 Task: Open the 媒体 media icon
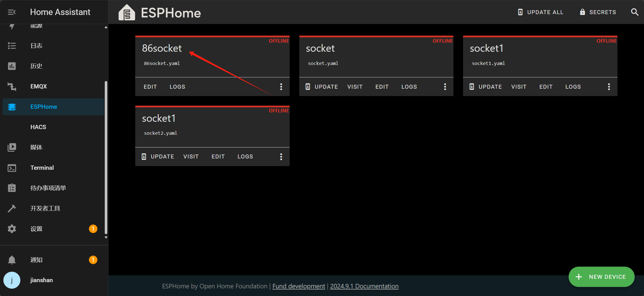(x=12, y=147)
